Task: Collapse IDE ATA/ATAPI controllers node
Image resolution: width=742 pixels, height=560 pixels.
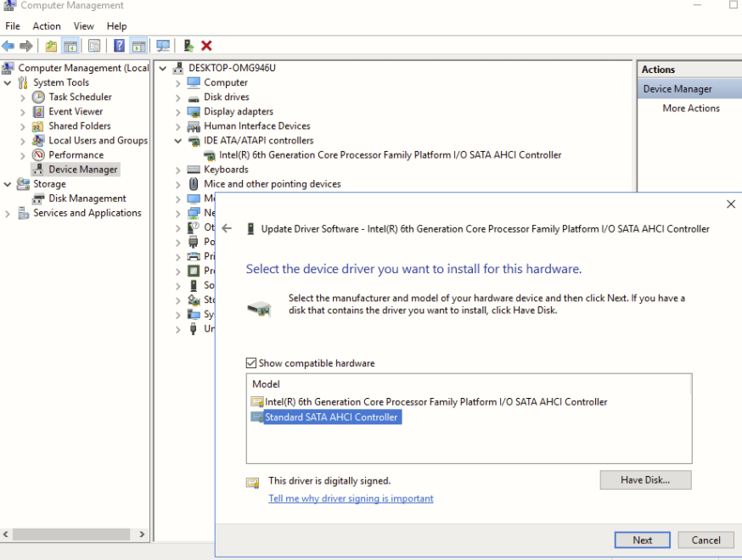Action: pos(178,141)
